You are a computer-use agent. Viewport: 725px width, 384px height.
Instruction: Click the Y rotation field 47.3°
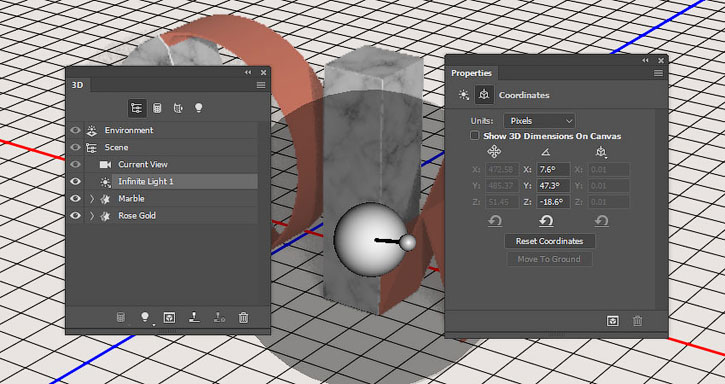(x=553, y=186)
